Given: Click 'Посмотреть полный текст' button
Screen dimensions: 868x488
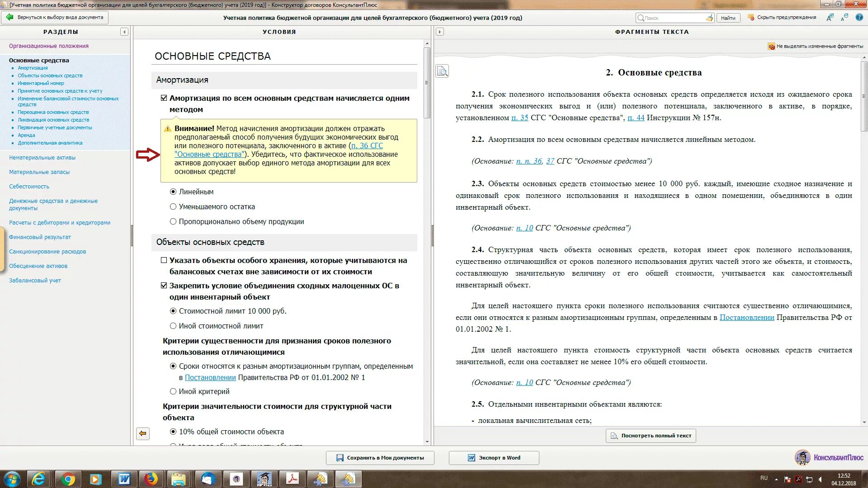Looking at the screenshot, I should [x=651, y=436].
